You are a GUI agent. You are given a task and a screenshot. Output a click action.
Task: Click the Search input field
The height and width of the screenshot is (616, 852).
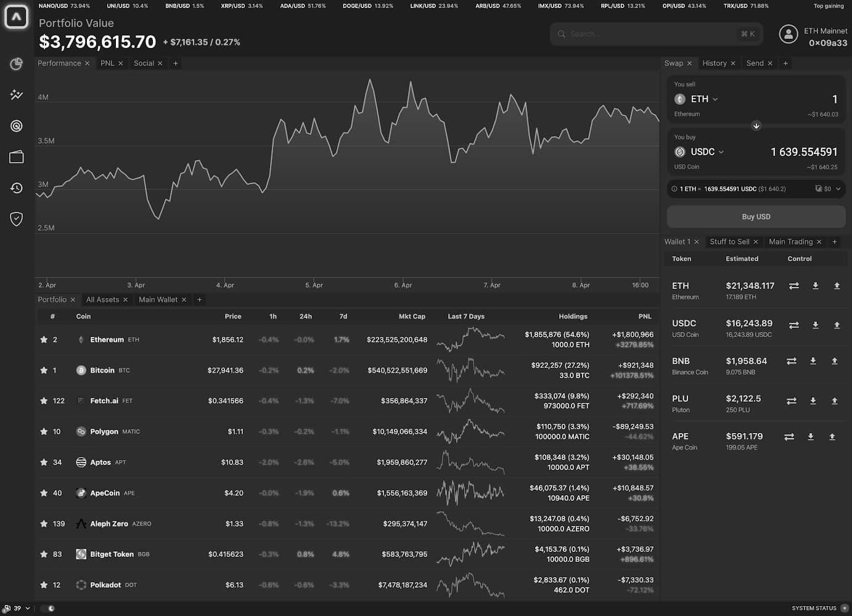(x=656, y=34)
